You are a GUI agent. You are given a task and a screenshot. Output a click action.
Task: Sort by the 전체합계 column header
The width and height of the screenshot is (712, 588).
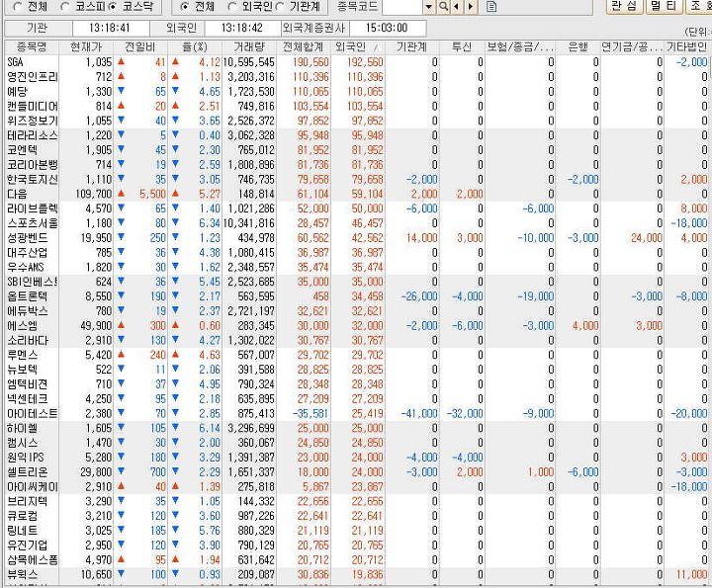pos(304,46)
